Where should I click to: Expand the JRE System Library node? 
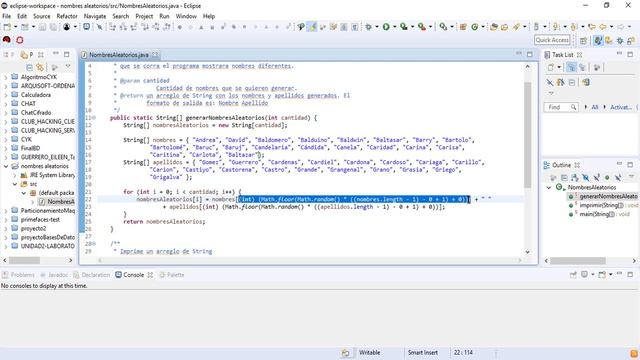point(15,176)
